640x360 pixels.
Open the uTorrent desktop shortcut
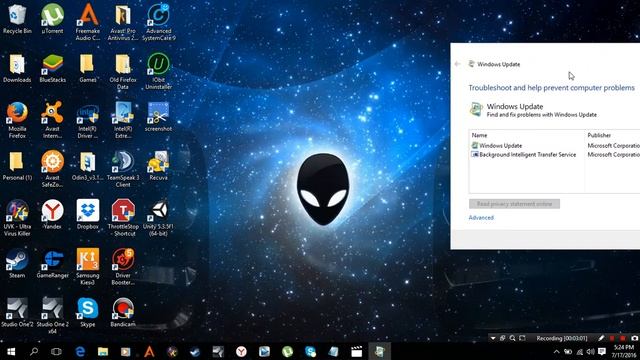click(52, 19)
